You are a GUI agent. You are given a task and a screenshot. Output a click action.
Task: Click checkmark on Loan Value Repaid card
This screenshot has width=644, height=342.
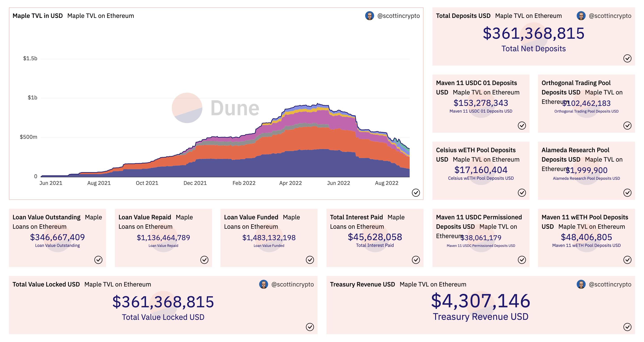[204, 260]
